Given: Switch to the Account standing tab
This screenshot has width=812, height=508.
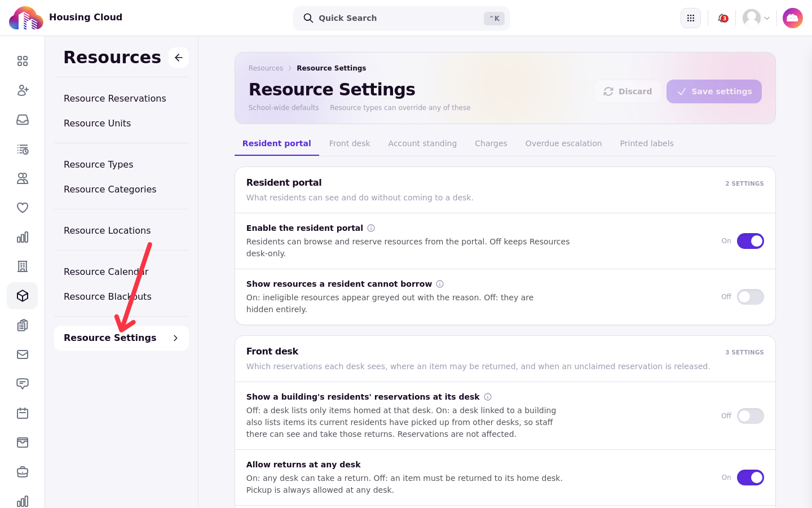Looking at the screenshot, I should [422, 143].
